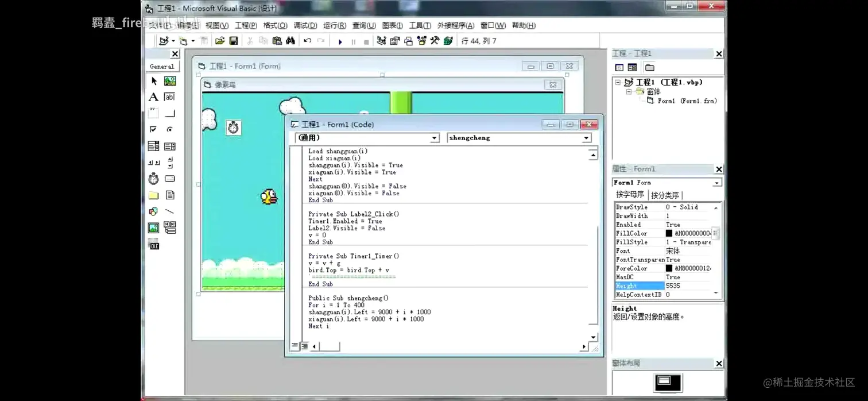
Task: Open the (通用) object dropdown in Code window
Action: 435,138
